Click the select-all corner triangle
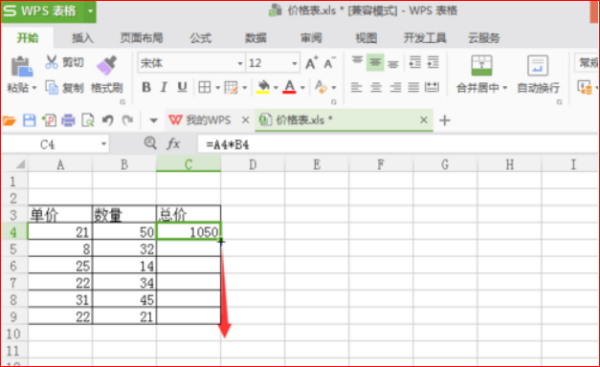 (x=21, y=165)
